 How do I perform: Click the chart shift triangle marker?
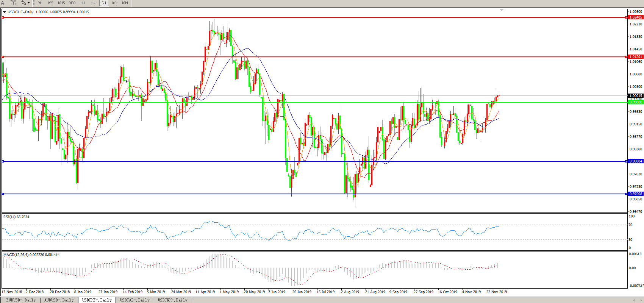click(x=502, y=10)
